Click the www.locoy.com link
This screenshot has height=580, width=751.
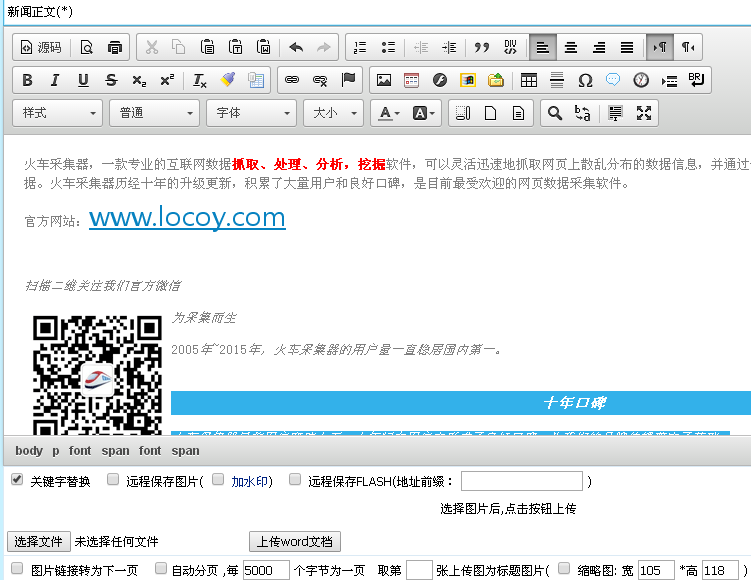pyautogui.click(x=187, y=217)
